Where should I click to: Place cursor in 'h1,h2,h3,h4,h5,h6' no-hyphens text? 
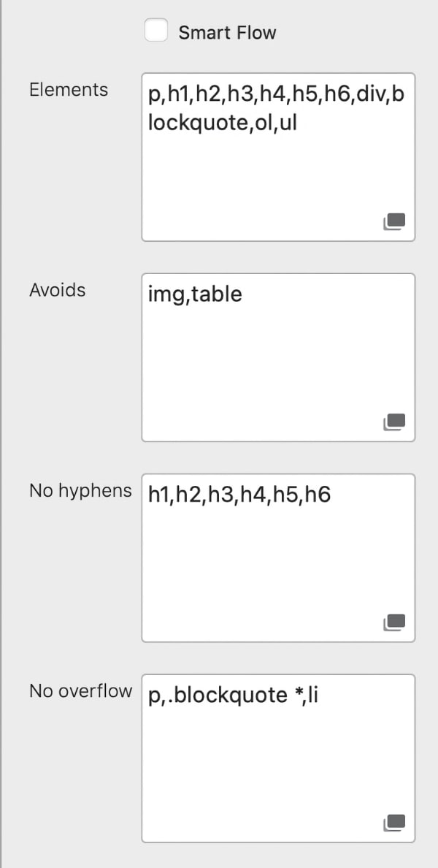239,495
